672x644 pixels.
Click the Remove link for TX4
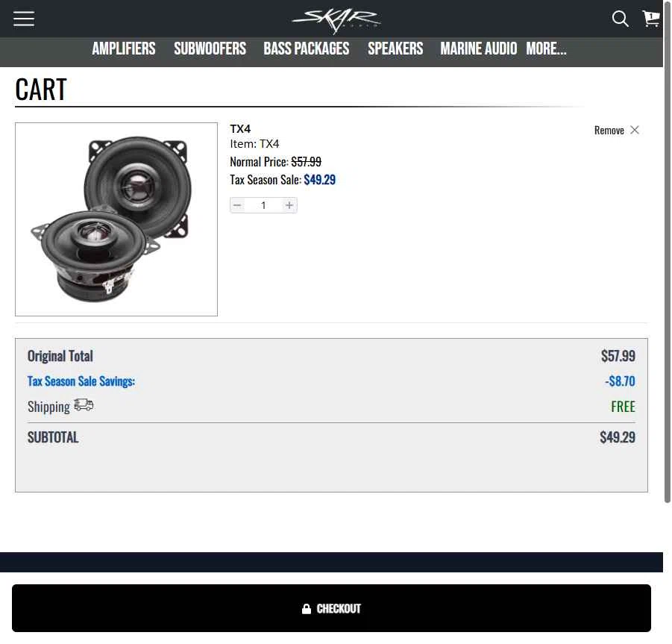click(609, 131)
